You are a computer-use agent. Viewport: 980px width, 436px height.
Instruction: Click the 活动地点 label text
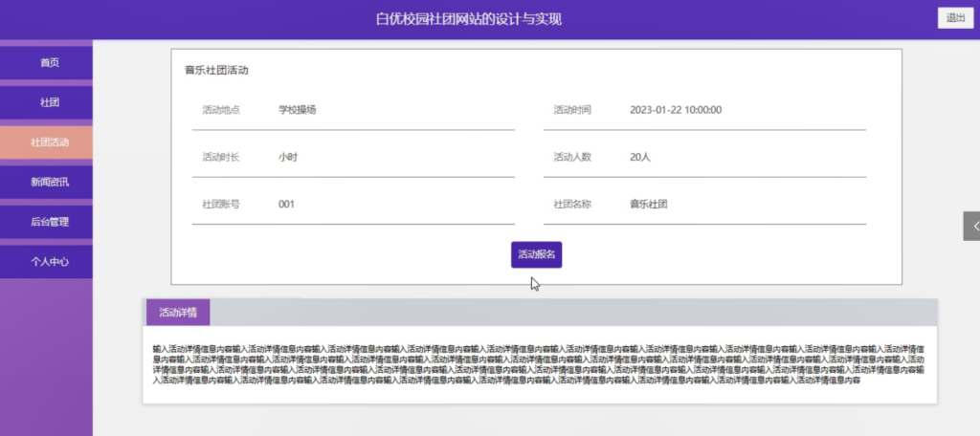click(221, 110)
